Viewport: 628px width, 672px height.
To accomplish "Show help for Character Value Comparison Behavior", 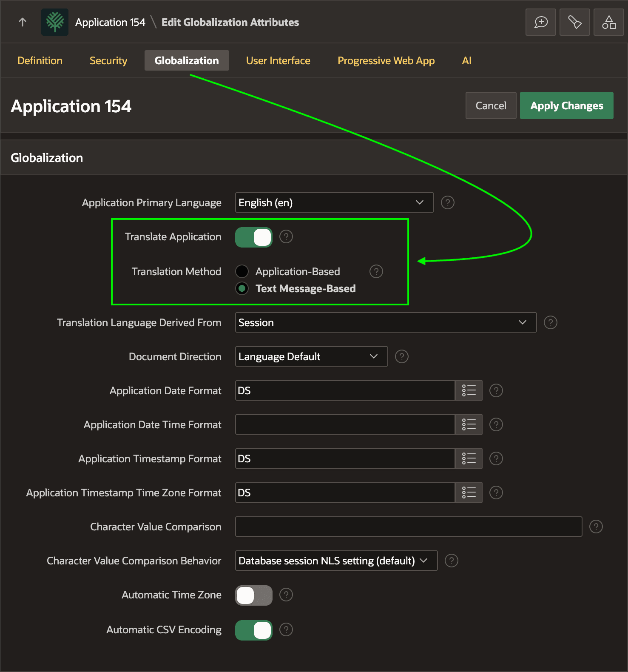I will [452, 561].
